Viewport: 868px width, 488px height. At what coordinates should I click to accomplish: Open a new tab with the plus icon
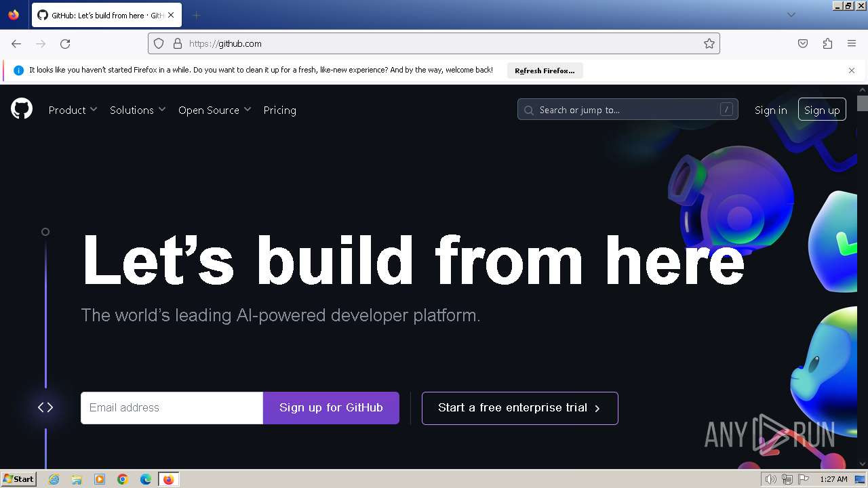tap(196, 15)
